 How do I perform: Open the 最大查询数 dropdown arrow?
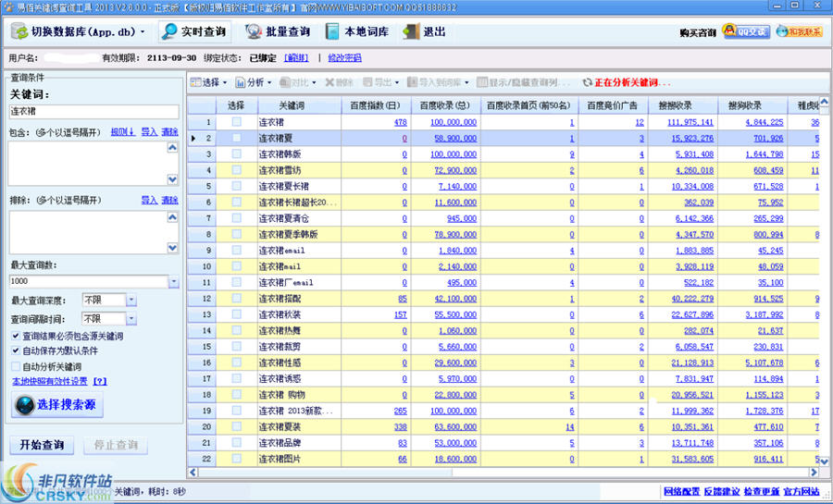coord(174,282)
